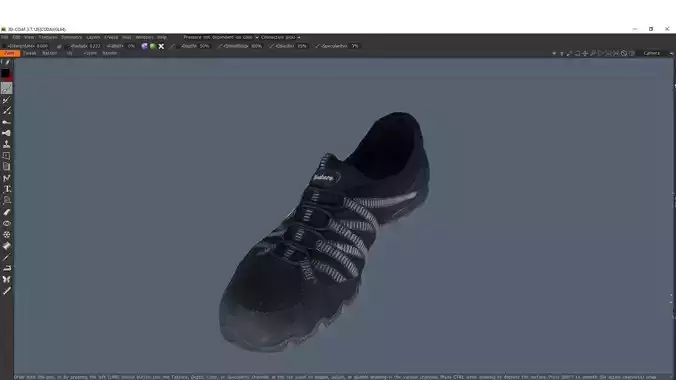Click the crossed-arrows move camera icon
This screenshot has width=676, height=380.
point(585,53)
